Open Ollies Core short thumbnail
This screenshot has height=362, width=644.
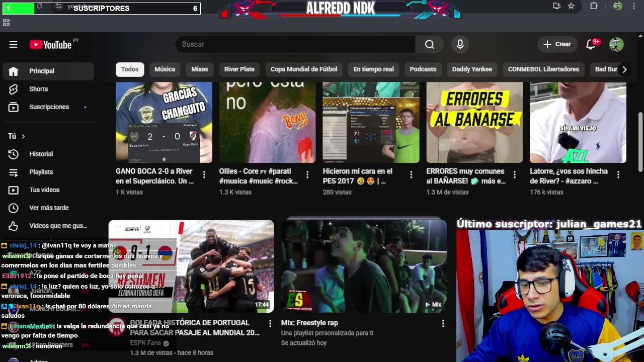point(267,123)
